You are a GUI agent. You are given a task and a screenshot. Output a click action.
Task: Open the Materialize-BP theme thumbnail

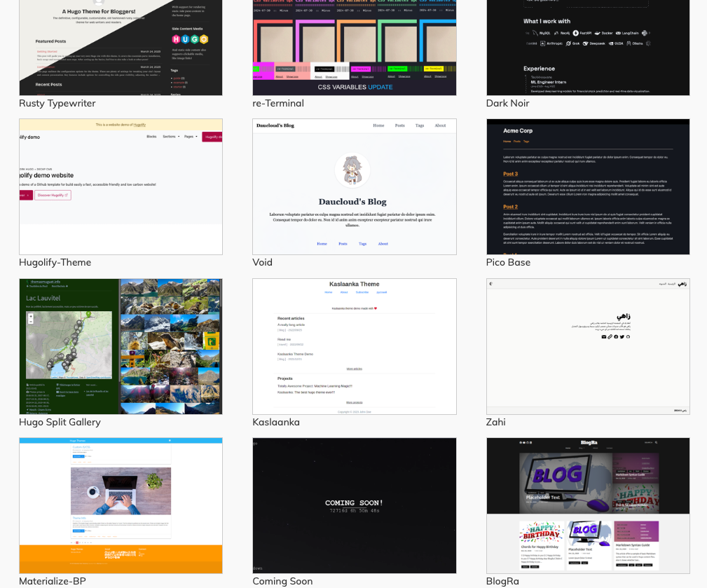click(x=121, y=505)
